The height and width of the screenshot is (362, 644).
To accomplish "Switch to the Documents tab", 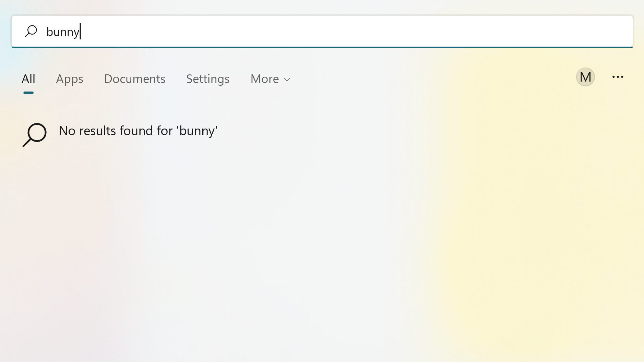I will tap(134, 79).
